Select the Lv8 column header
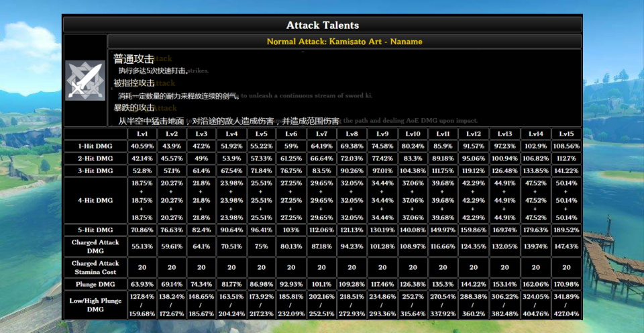 pos(352,134)
